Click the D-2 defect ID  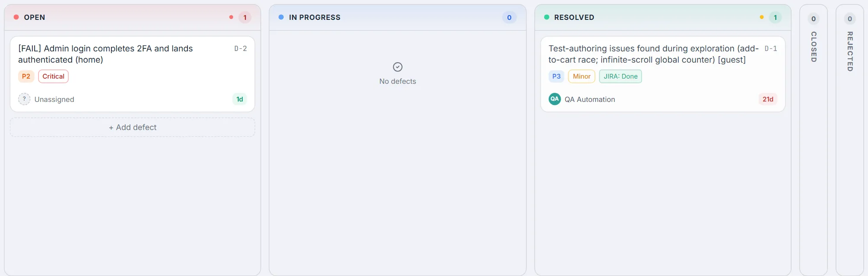(x=241, y=49)
